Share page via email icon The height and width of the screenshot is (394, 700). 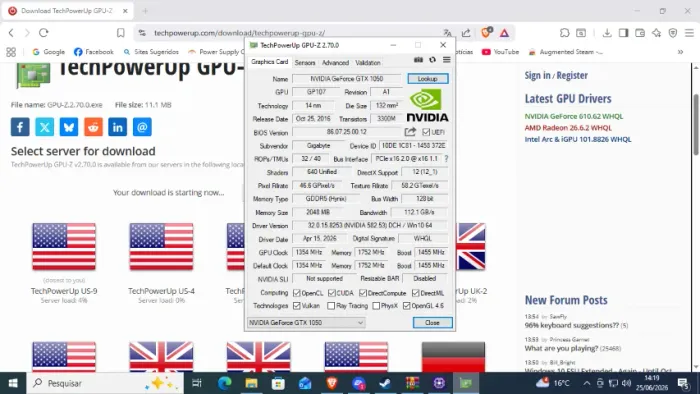click(142, 127)
